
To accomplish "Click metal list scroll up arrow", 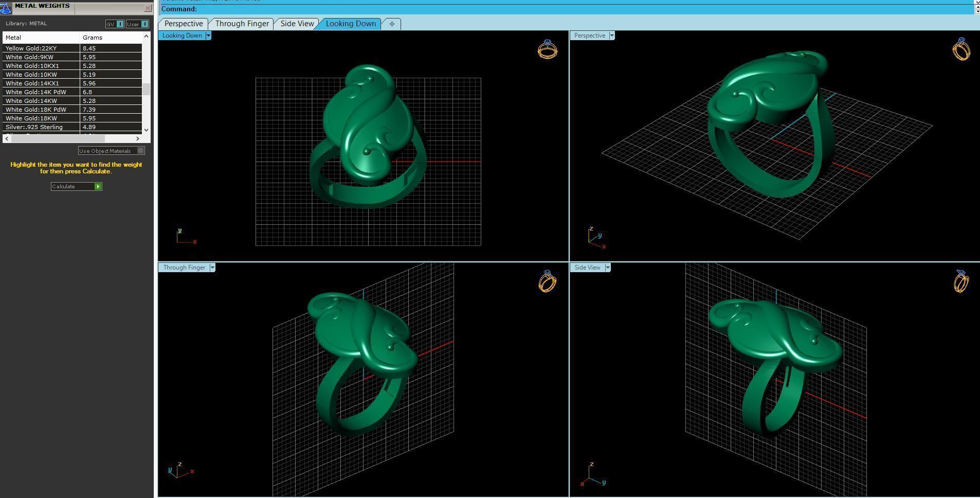I will pyautogui.click(x=147, y=36).
